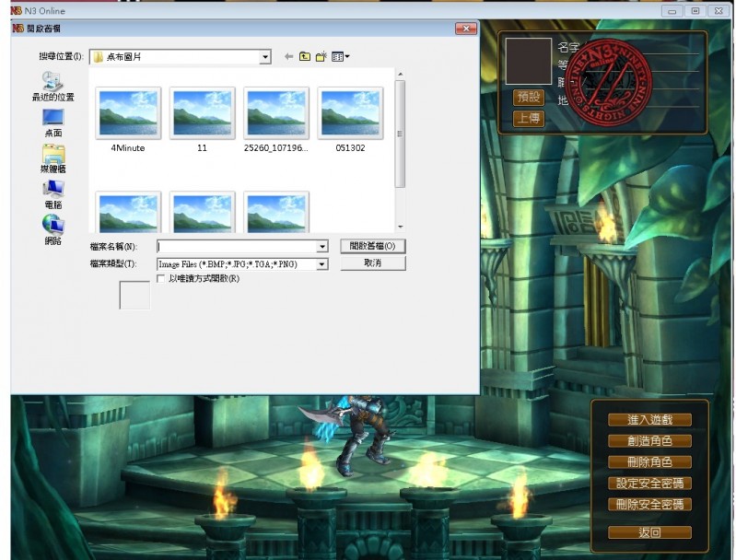Screen dimensions: 736x560
Task: Click 設定安全密碼 set security password
Action: pyautogui.click(x=649, y=483)
